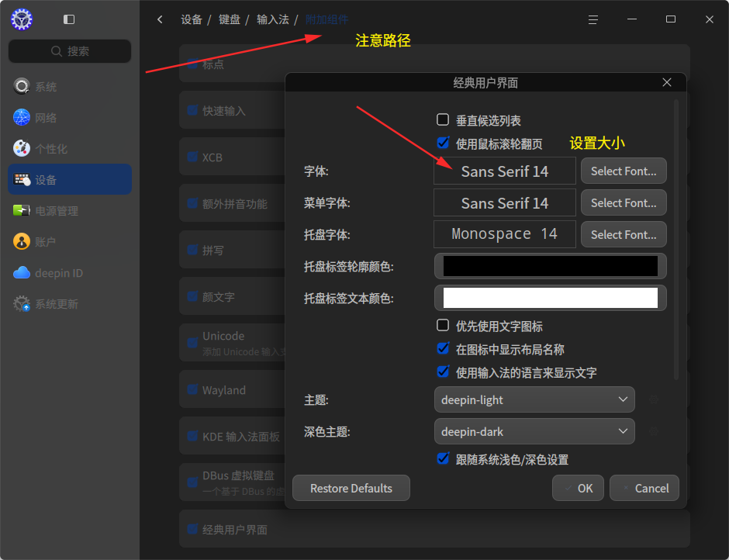The width and height of the screenshot is (729, 560).
Task: Cancel the 经典用户界面 dialog
Action: [x=644, y=488]
